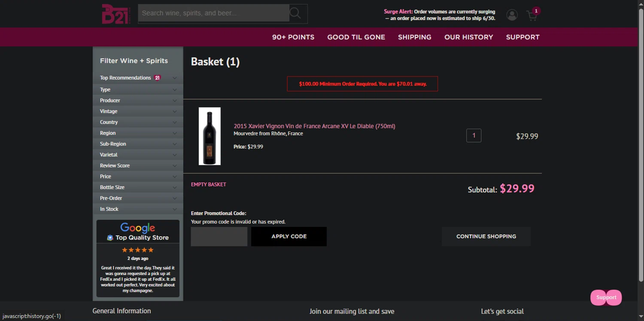
Task: Click the B21 logo
Action: tap(115, 14)
